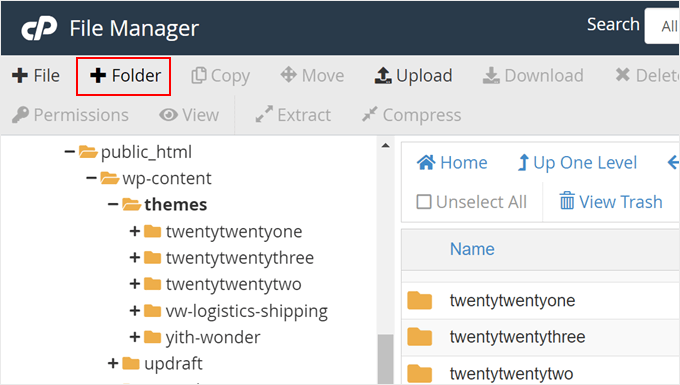Select twentytwentytwo row in file list
The height and width of the screenshot is (385, 680).
pyautogui.click(x=540, y=371)
